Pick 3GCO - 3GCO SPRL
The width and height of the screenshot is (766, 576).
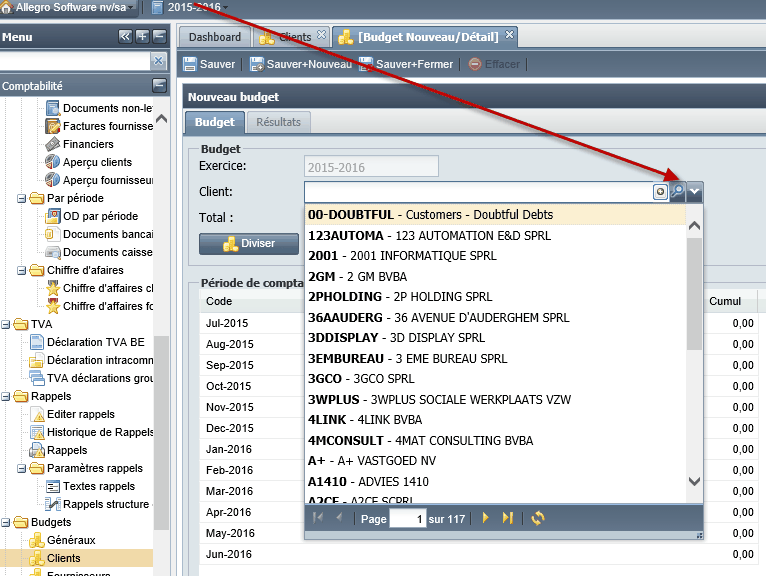495,379
